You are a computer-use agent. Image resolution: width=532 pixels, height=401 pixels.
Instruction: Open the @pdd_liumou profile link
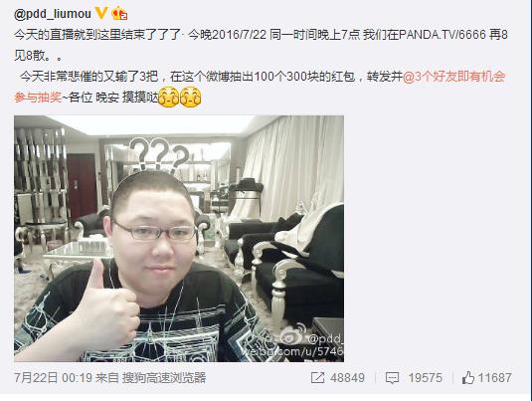tap(53, 14)
